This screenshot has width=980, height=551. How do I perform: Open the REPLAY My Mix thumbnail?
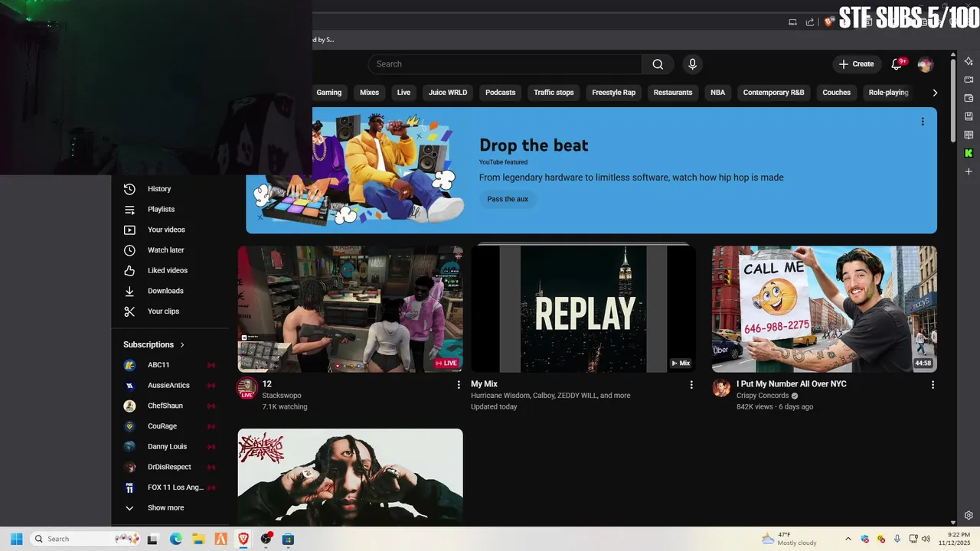point(583,309)
